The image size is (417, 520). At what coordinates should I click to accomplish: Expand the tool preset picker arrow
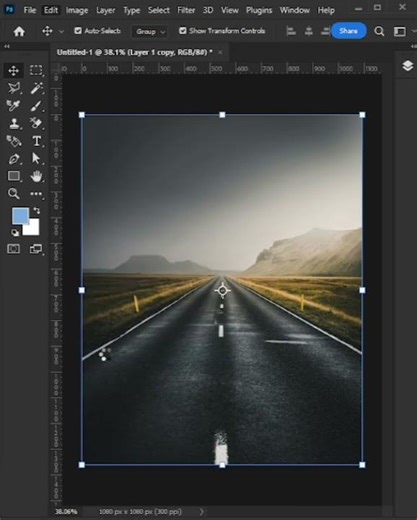click(61, 32)
